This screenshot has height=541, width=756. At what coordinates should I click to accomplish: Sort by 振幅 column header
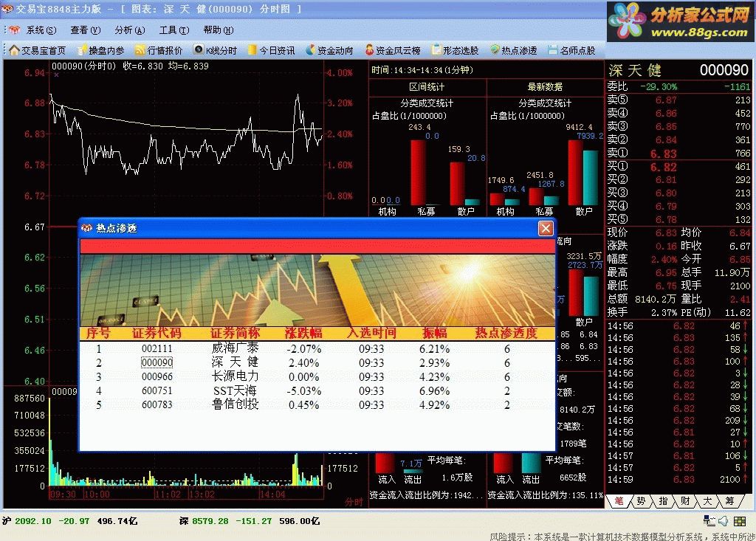point(434,333)
